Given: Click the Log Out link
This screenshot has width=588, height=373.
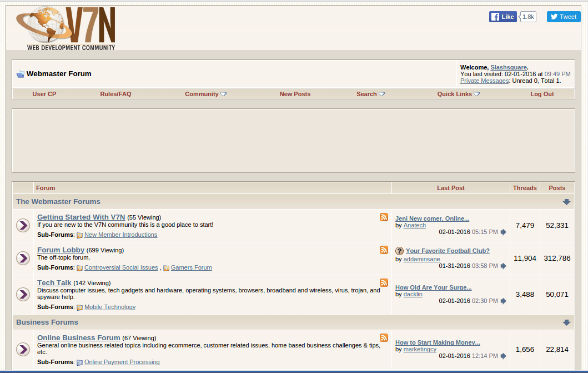Looking at the screenshot, I should click(x=542, y=94).
